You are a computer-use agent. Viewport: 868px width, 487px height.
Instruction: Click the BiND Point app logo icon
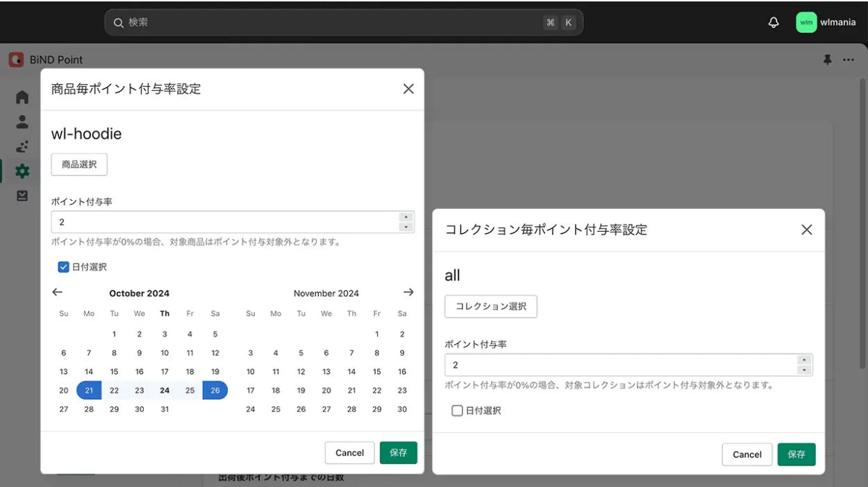point(16,60)
